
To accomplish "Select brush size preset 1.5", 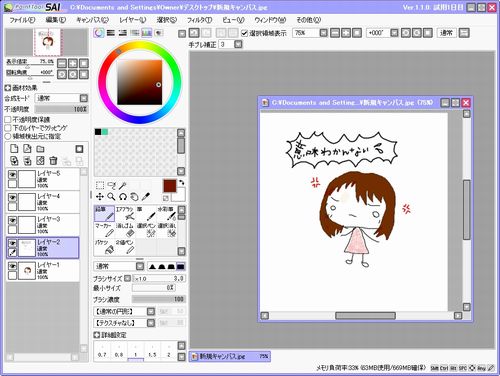I will (x=152, y=351).
